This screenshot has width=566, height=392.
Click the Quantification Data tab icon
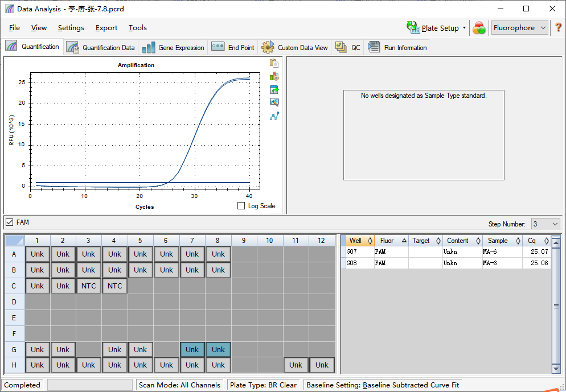(x=72, y=47)
